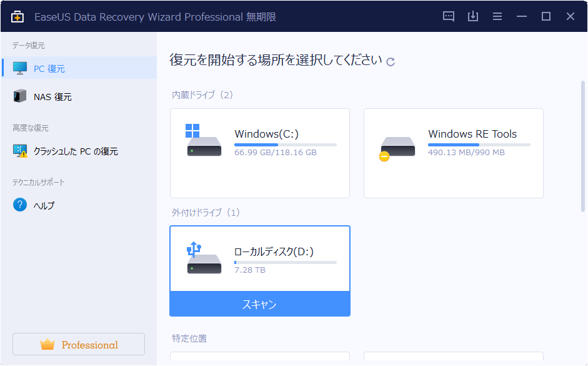Click the Windows RE Tools usage bar
This screenshot has width=588, height=366.
tap(479, 145)
